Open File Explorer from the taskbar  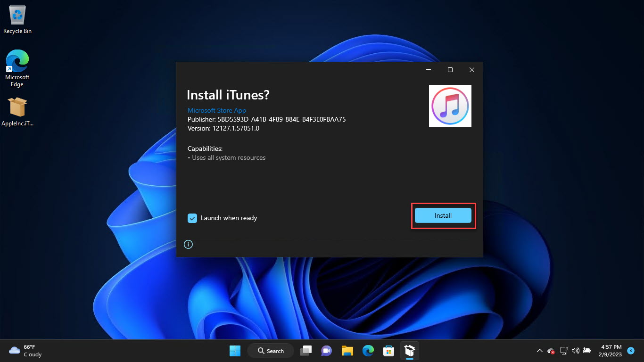point(347,351)
